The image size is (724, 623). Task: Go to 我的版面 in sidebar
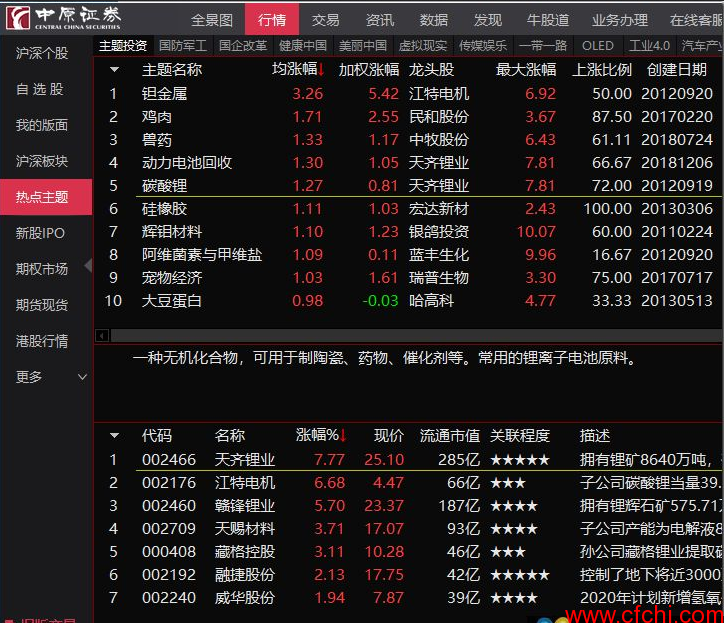[x=42, y=125]
